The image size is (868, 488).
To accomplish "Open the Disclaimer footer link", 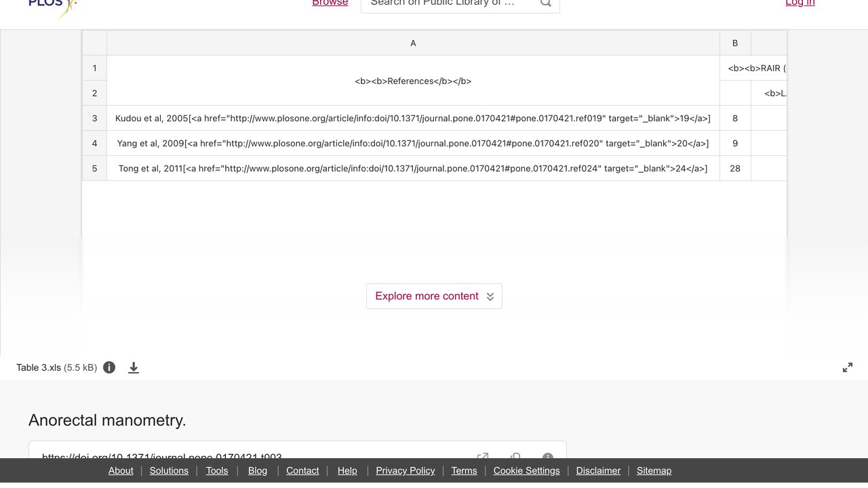I will [598, 470].
